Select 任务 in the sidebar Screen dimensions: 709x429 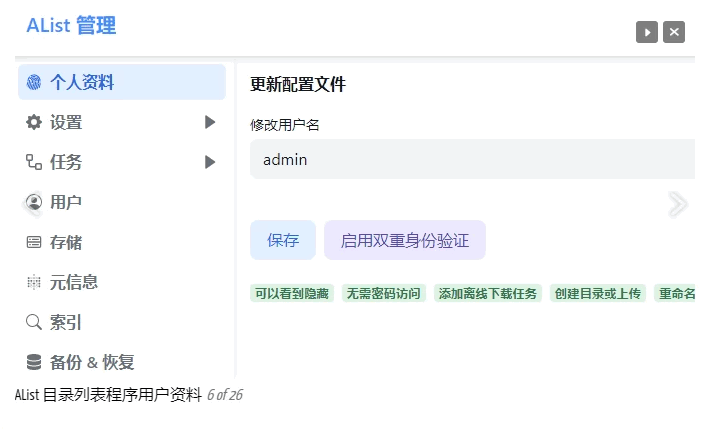pos(122,162)
